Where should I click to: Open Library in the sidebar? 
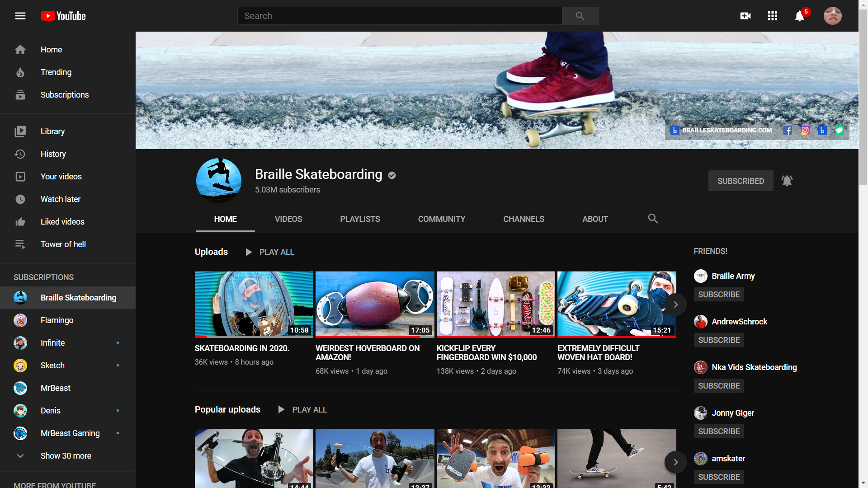[x=68, y=131]
